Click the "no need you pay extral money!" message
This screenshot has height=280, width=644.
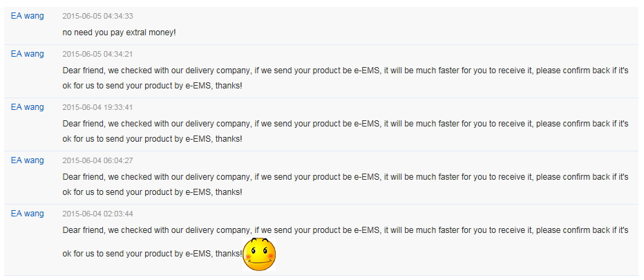(119, 32)
